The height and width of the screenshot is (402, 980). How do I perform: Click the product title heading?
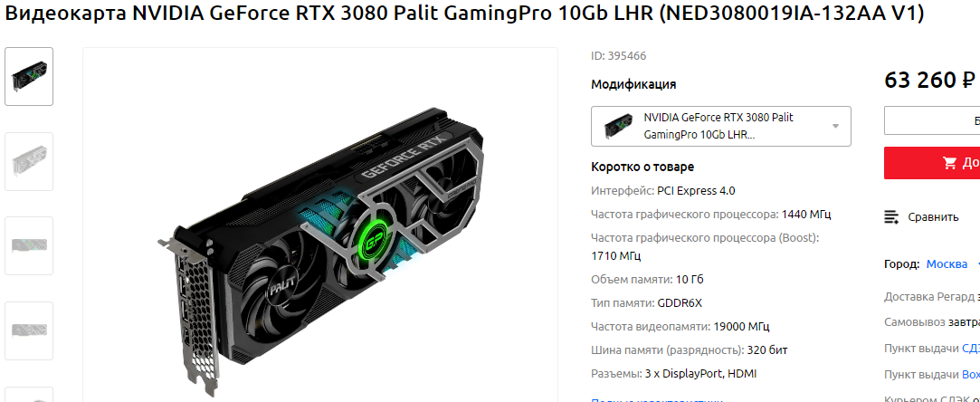click(463, 14)
